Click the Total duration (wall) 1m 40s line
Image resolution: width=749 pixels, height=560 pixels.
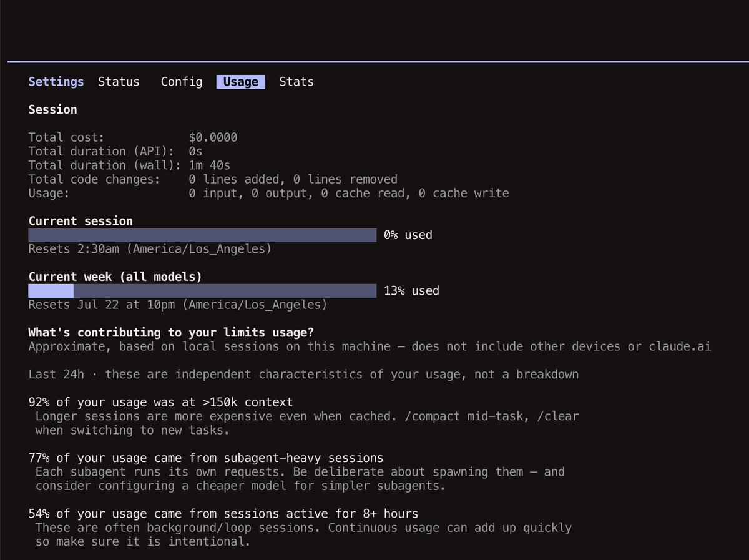pos(129,165)
